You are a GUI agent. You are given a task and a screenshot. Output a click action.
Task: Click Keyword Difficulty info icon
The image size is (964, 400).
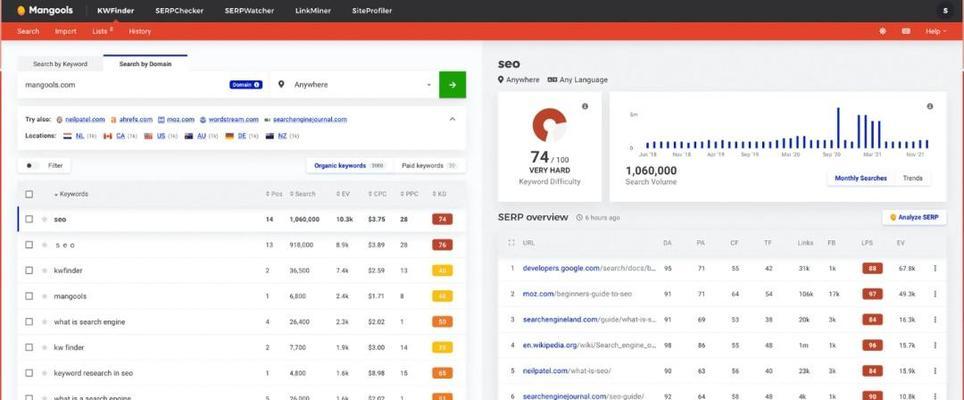coord(585,106)
